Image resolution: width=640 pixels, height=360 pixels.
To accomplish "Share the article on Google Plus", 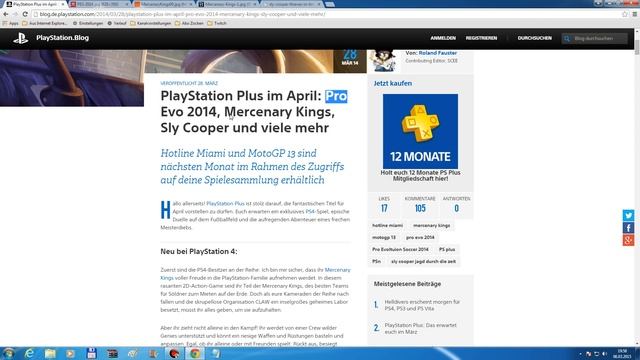I will pyautogui.click(x=628, y=240).
